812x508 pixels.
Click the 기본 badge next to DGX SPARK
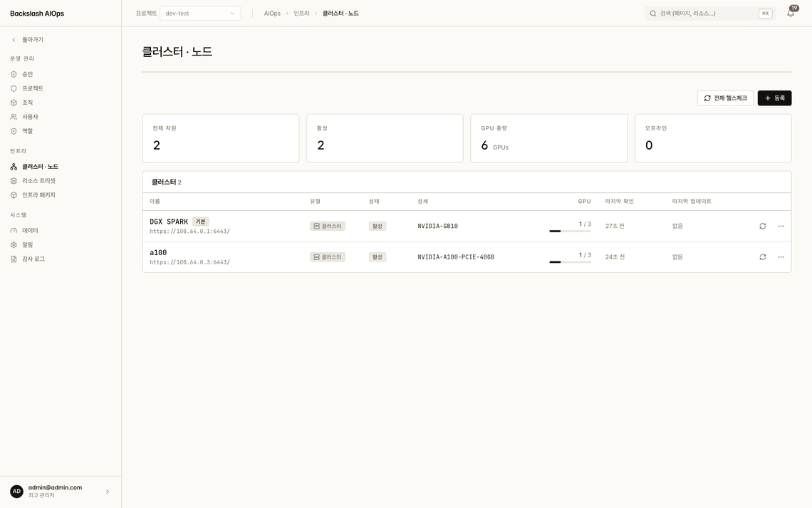200,222
